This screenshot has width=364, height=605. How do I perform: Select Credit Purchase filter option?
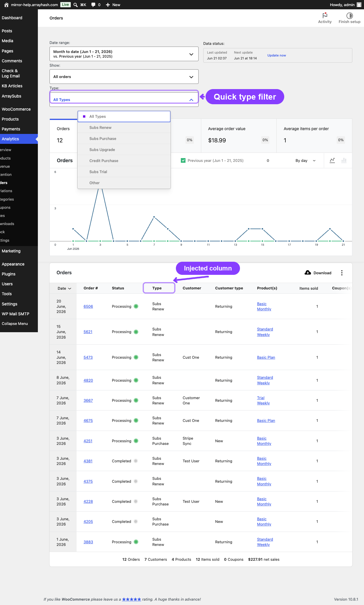pyautogui.click(x=124, y=161)
